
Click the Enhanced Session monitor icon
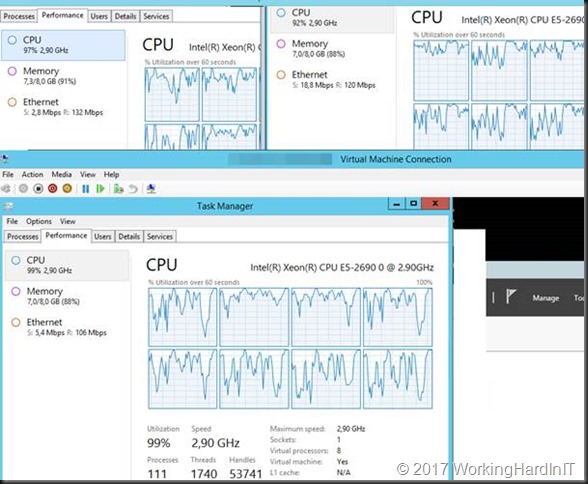151,189
